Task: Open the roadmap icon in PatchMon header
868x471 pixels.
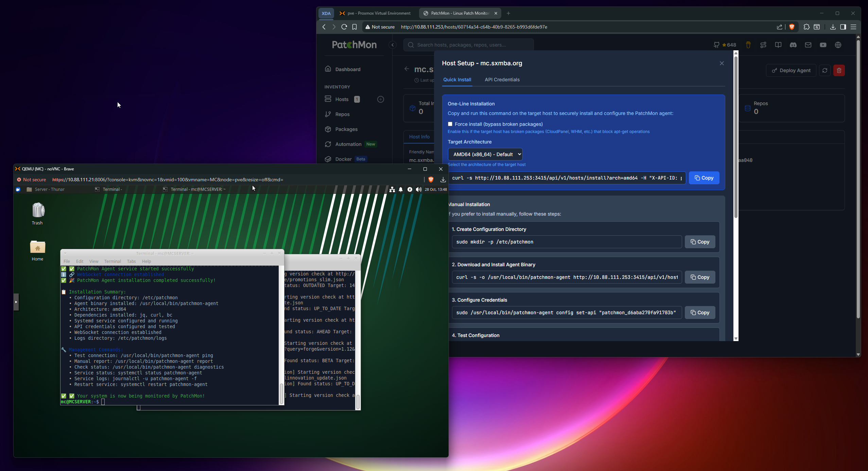Action: pyautogui.click(x=763, y=45)
